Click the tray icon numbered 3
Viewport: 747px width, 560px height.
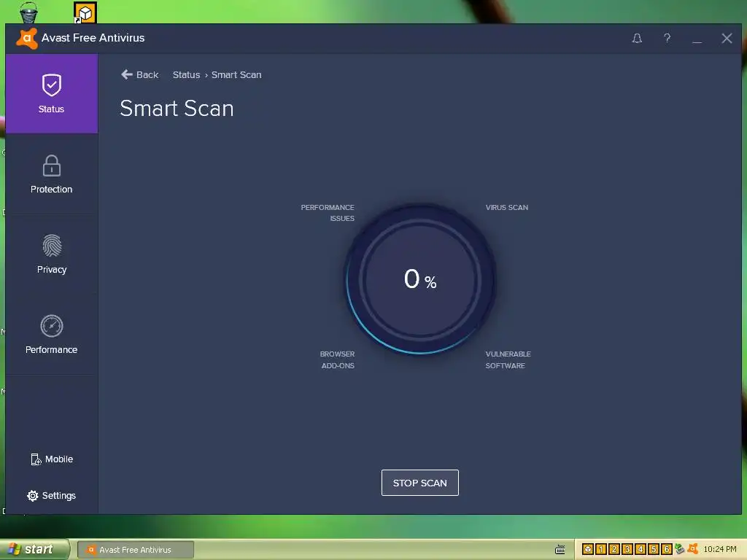click(x=627, y=550)
